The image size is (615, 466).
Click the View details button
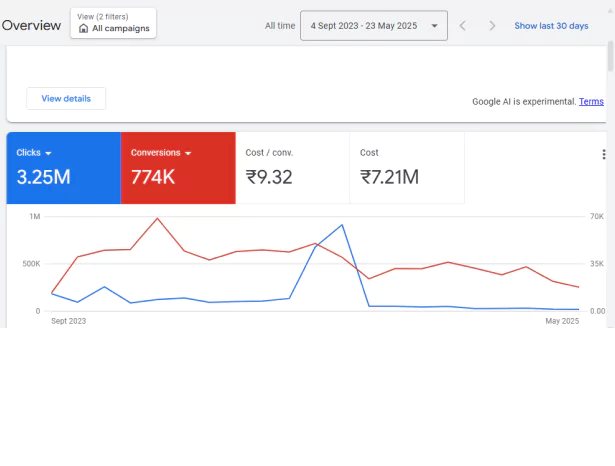tap(66, 98)
